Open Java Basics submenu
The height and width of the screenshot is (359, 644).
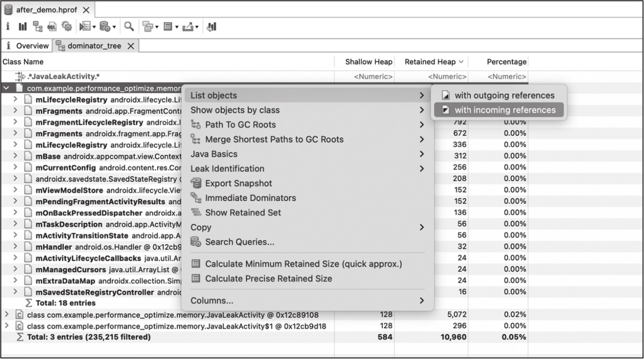point(307,154)
